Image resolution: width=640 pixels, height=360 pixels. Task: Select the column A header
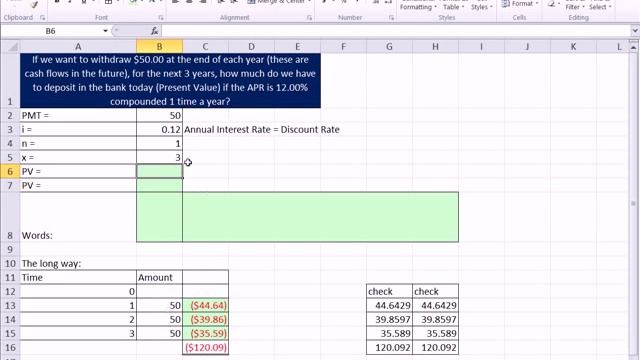point(78,47)
